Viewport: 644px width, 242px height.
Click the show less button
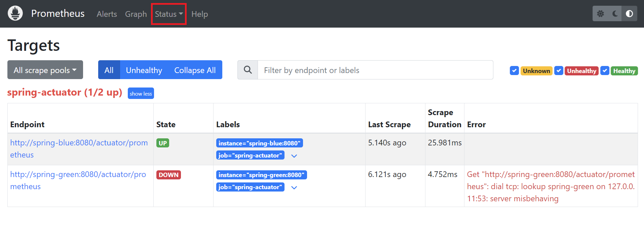point(141,94)
